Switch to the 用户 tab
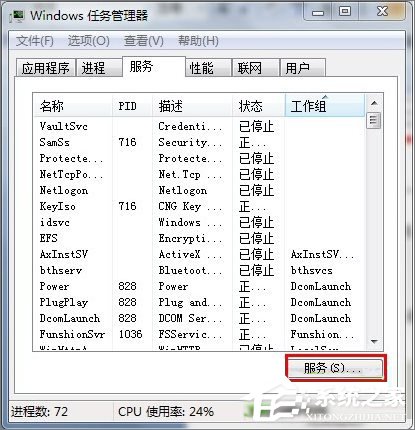Screen dimensions: 415x430 pos(302,68)
